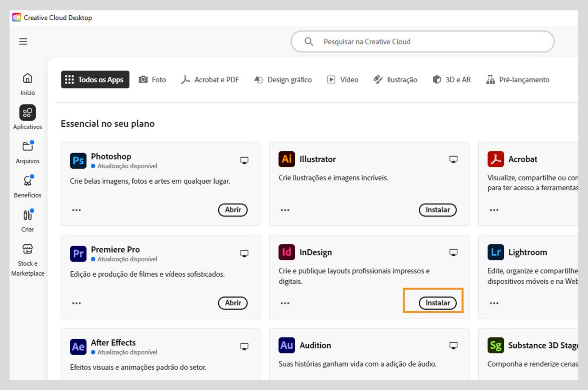588x390 pixels.
Task: Click the Photoshop Ps app icon
Action: point(78,160)
